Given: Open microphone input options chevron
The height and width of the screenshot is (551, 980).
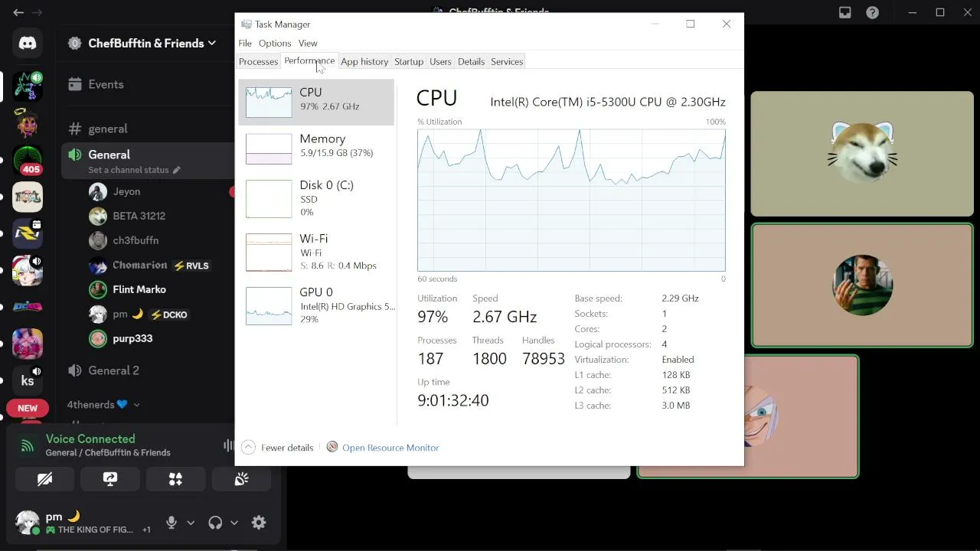Looking at the screenshot, I should point(191,523).
